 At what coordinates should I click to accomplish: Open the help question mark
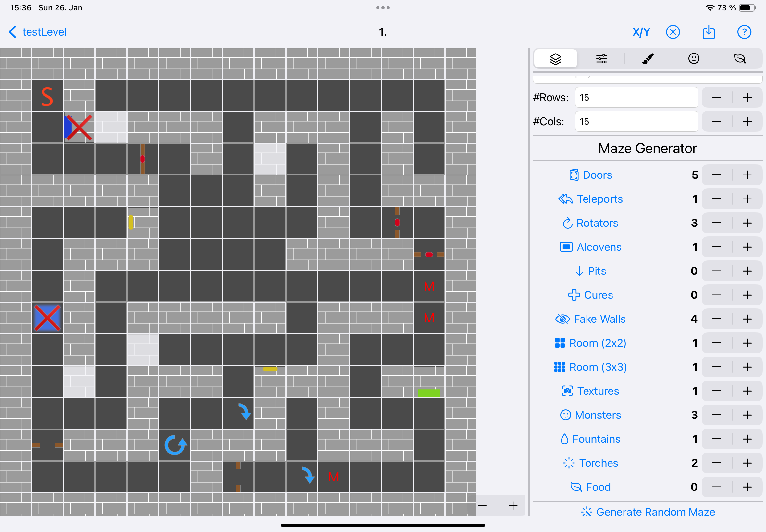744,32
